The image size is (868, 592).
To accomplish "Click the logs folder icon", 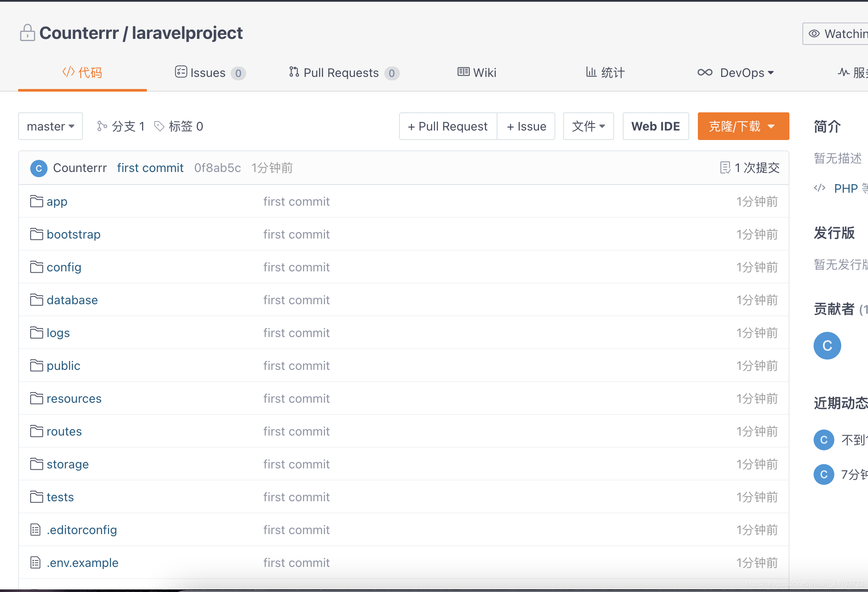I will click(37, 332).
